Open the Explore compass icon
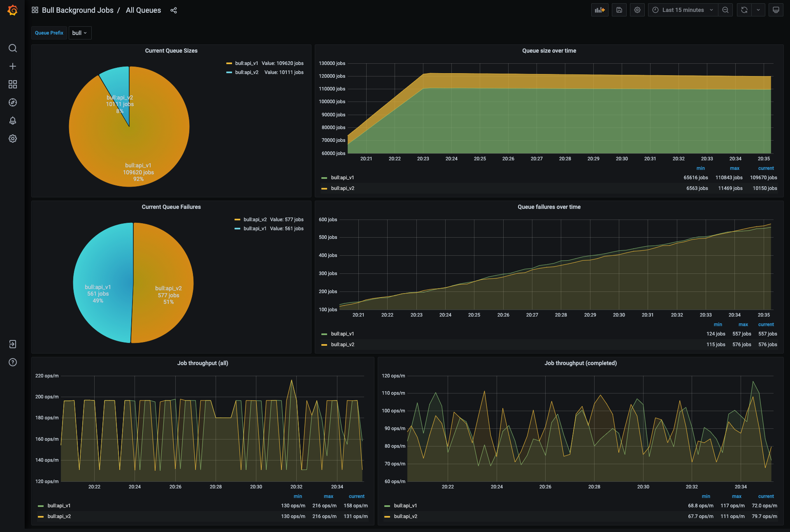The image size is (790, 532). (13, 102)
